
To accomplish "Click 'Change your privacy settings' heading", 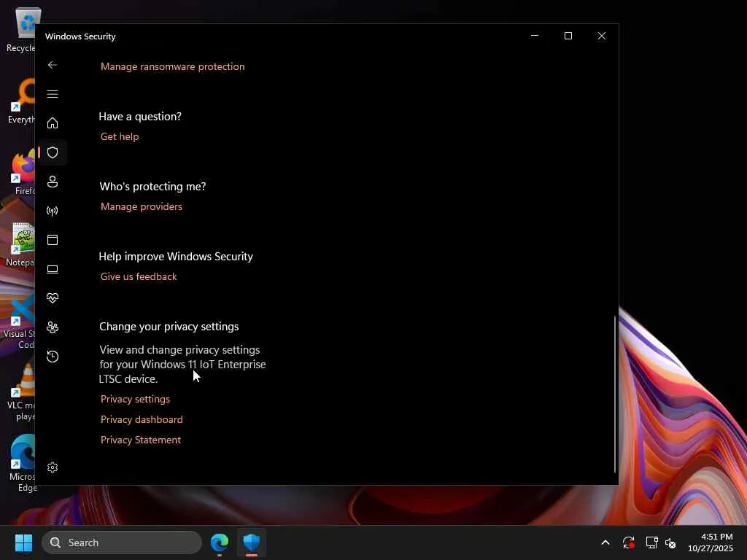I will point(169,327).
